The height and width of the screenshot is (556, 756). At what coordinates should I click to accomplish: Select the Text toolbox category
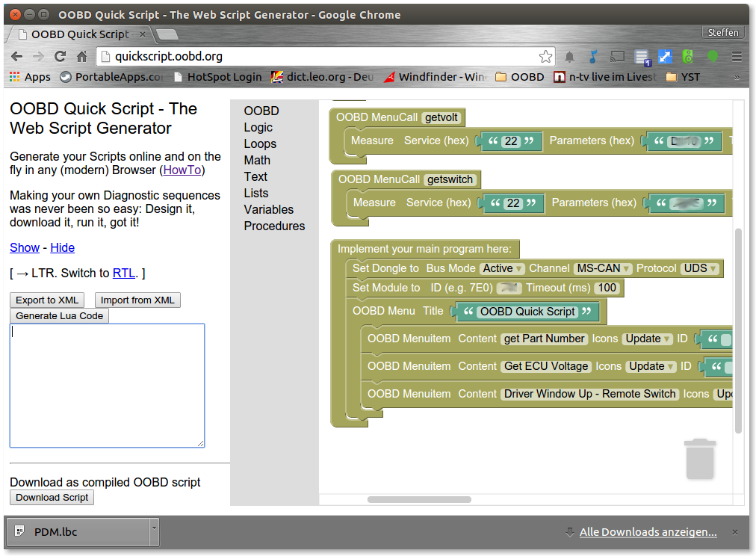coord(255,176)
